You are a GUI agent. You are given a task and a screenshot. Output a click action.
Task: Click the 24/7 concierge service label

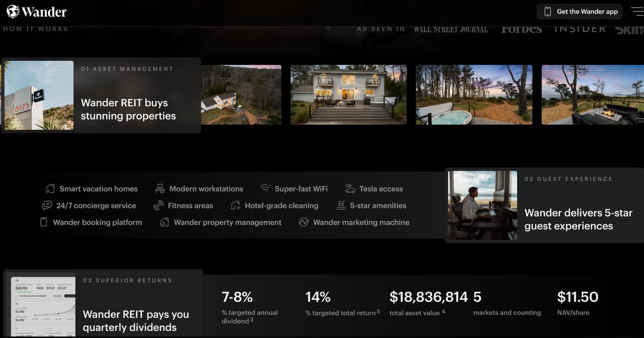pyautogui.click(x=96, y=205)
